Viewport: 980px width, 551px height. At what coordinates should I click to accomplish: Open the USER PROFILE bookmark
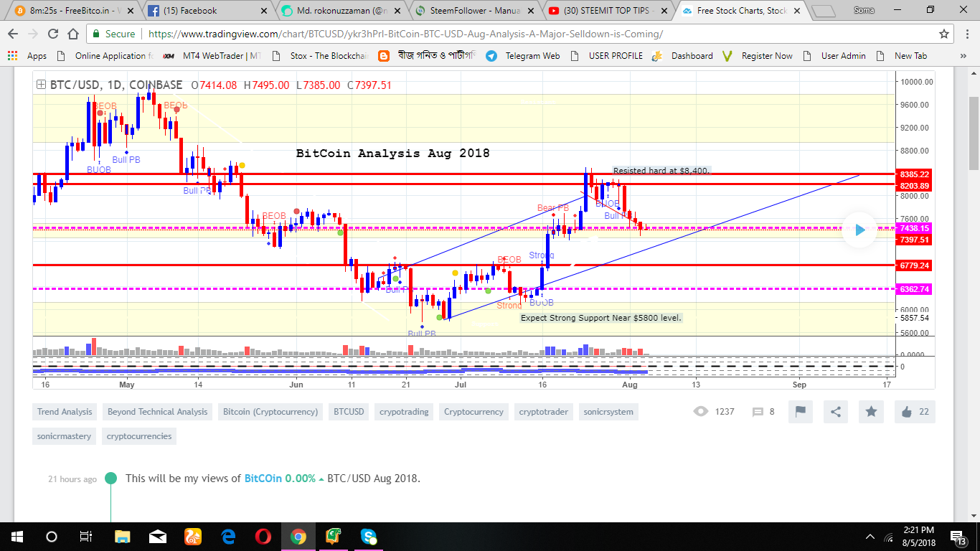[x=606, y=56]
